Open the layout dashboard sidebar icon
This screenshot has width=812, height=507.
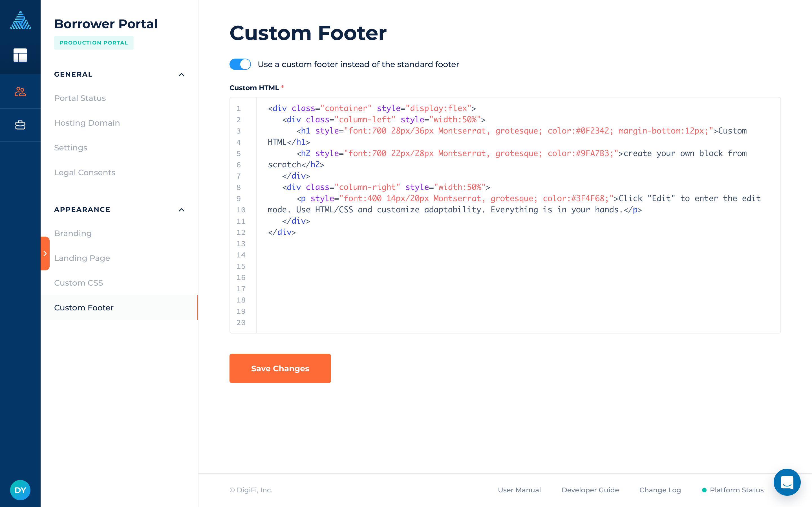[20, 55]
